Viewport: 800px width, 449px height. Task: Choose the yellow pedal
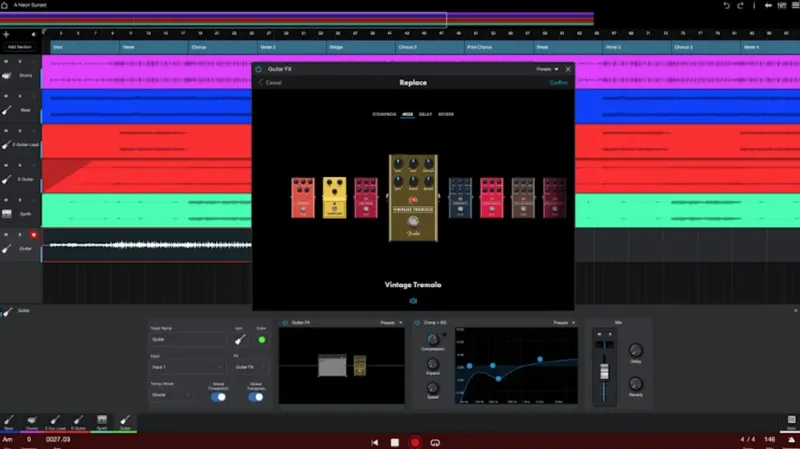(334, 197)
